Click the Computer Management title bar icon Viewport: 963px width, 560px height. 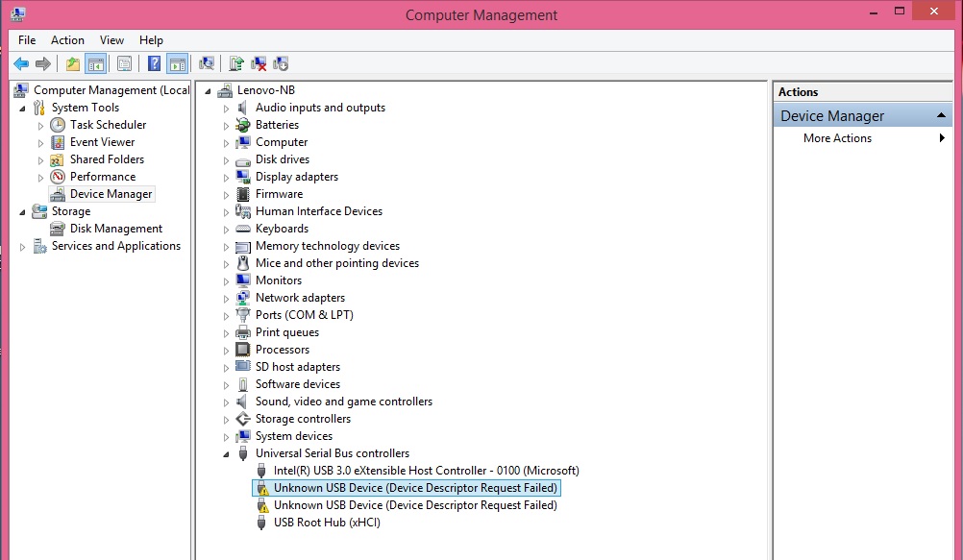18,13
